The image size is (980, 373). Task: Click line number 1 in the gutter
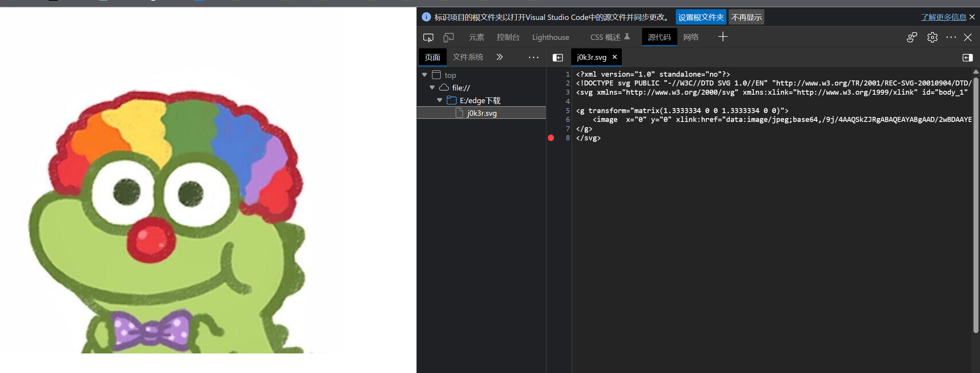(x=567, y=74)
